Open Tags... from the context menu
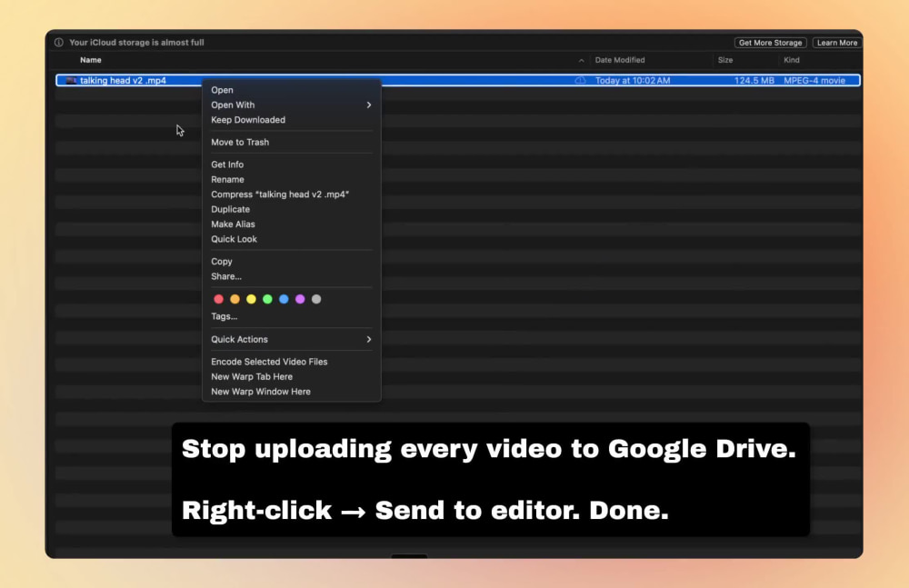The width and height of the screenshot is (909, 588). pyautogui.click(x=291, y=316)
